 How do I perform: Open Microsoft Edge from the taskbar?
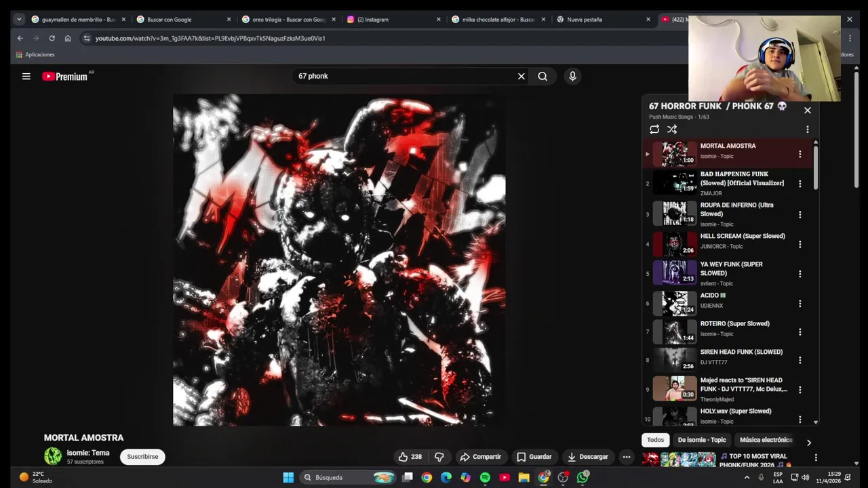[446, 477]
